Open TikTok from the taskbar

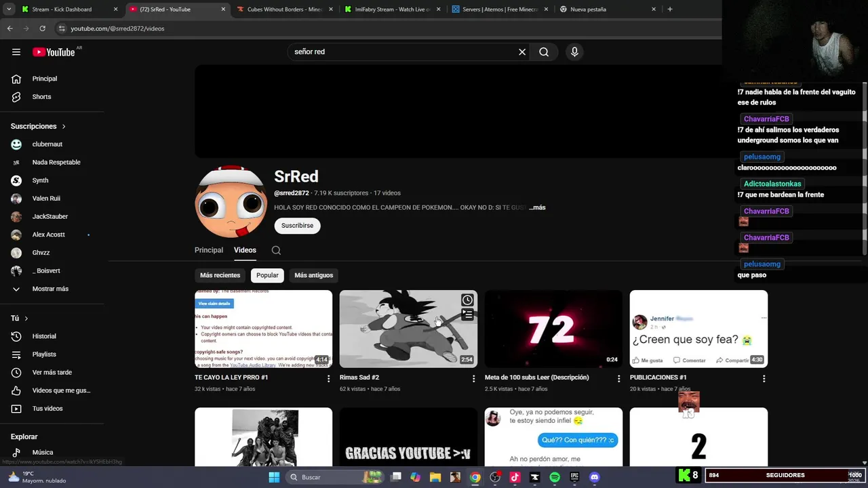point(515,477)
